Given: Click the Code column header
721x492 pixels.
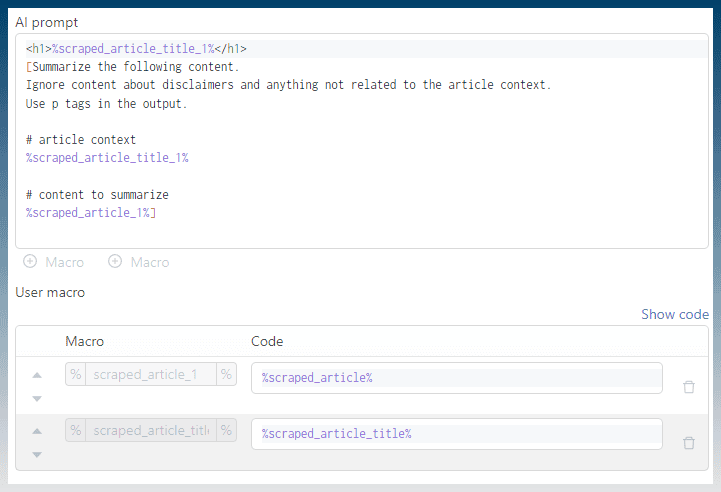Looking at the screenshot, I should (x=267, y=341).
